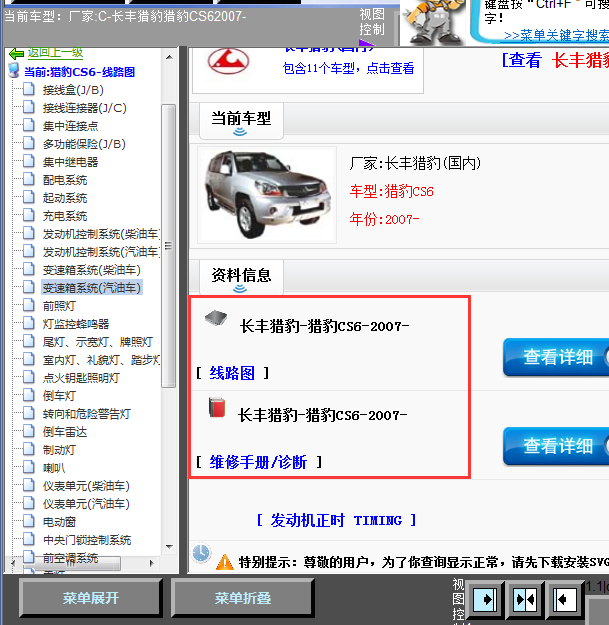Click page icon next to 接线连接器(J/C)
Viewport: 609px width, 625px height.
pos(28,107)
